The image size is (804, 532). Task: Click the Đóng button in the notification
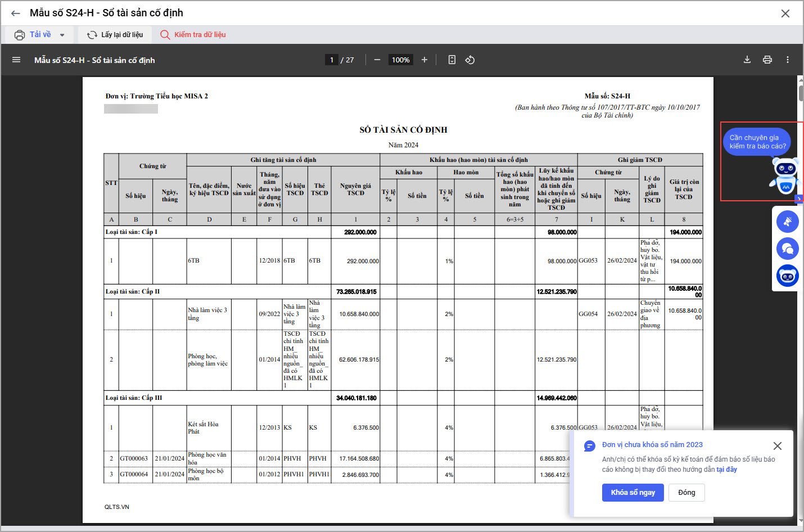(x=686, y=493)
